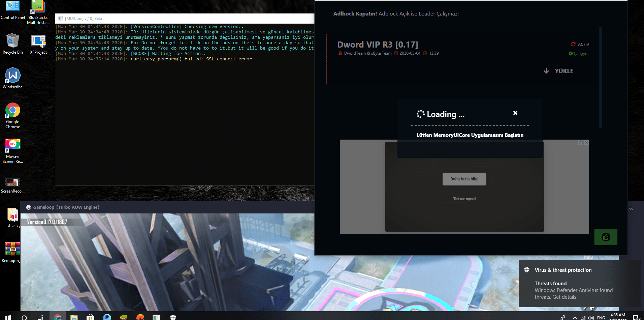Click the YÜKLE download button
Viewport: 644px width, 320px height.
click(558, 71)
